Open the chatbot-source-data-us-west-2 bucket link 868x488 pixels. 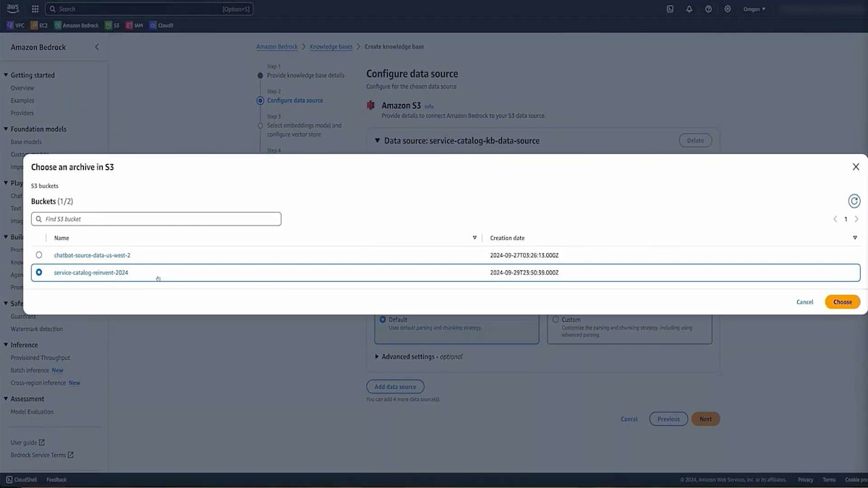92,255
